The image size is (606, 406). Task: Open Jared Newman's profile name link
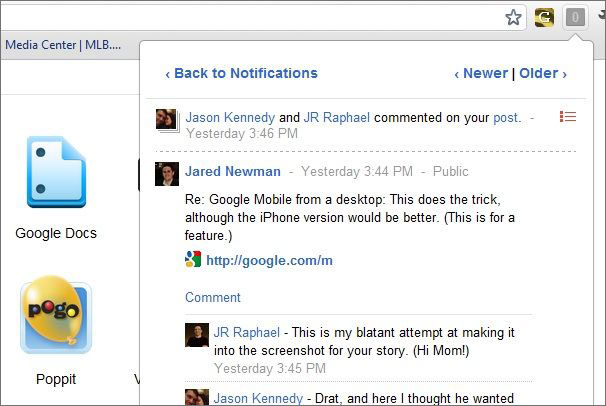coord(233,171)
